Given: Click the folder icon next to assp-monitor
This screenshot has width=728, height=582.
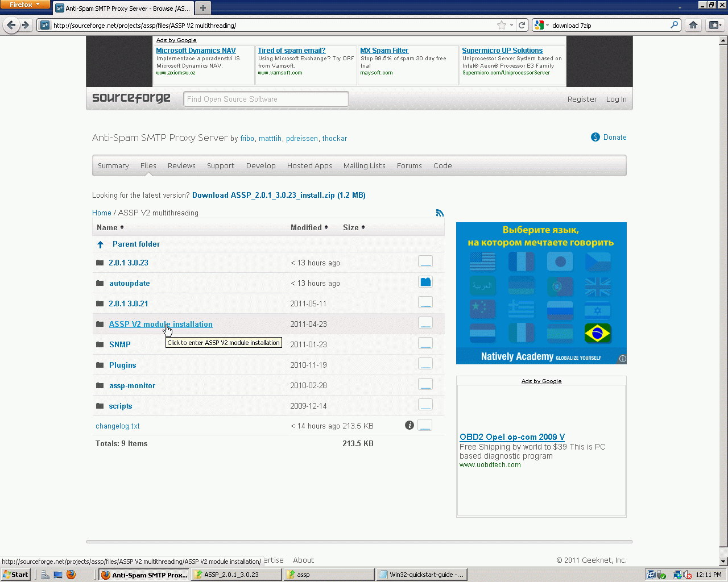Looking at the screenshot, I should (x=100, y=385).
